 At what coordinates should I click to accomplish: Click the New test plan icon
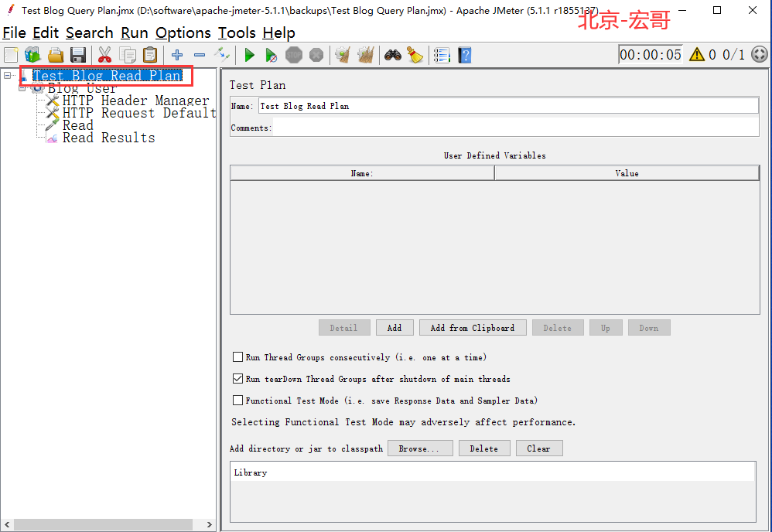[x=11, y=55]
